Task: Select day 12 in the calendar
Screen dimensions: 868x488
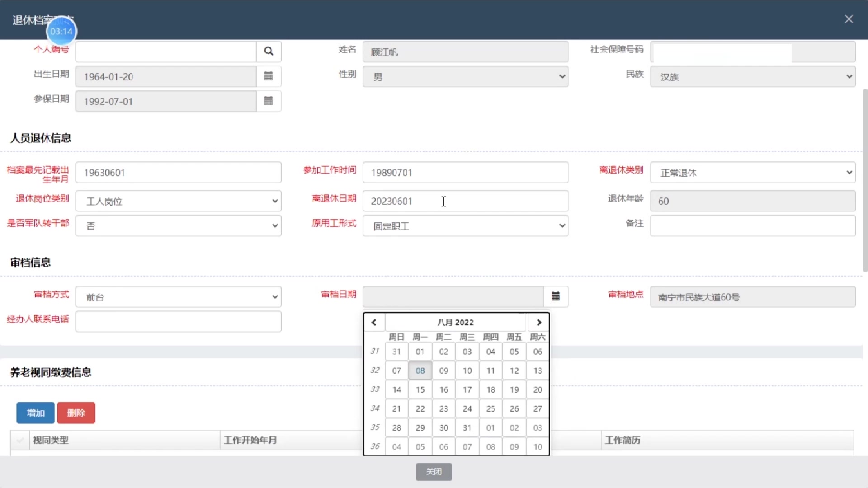Action: coord(514,371)
